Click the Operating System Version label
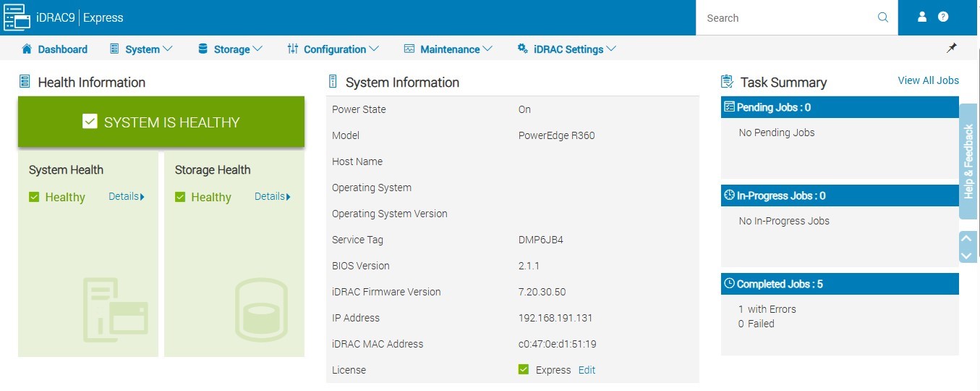The height and width of the screenshot is (391, 980). 390,214
